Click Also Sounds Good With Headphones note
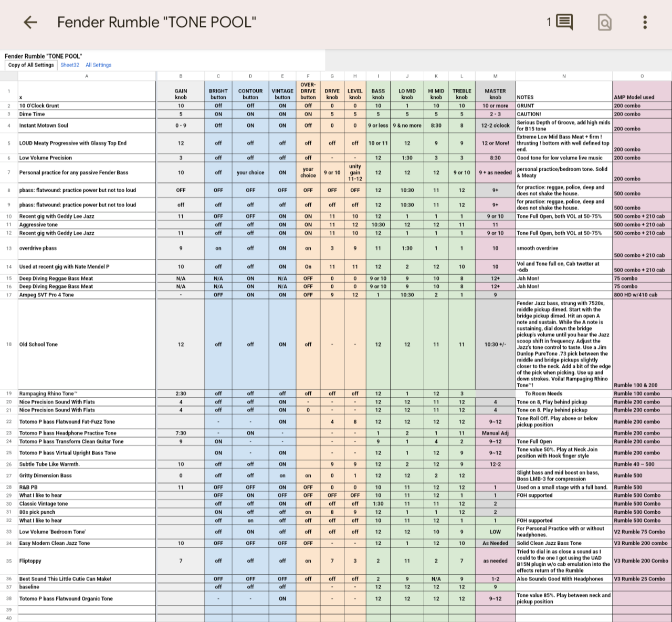 coord(564,578)
